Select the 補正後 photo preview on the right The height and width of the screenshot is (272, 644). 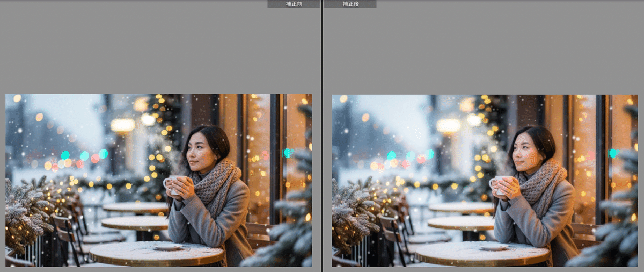click(485, 181)
